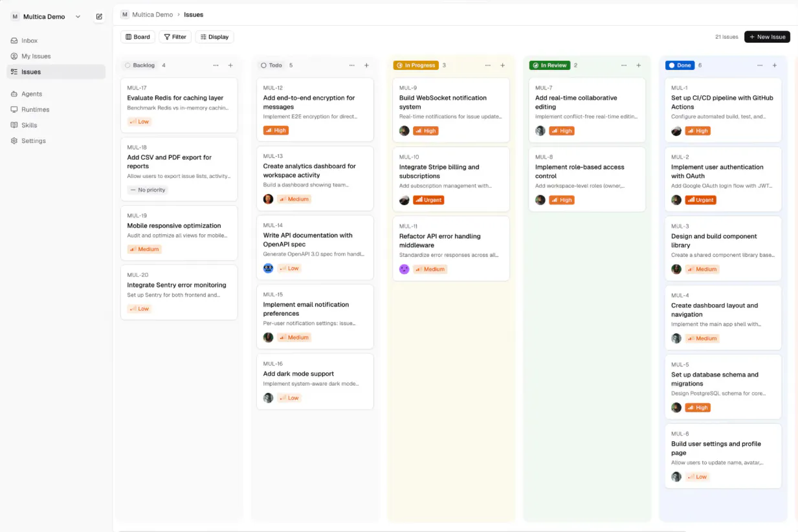Click assignee avatar on MUL-13 card
The image size is (798, 532).
coord(269,199)
